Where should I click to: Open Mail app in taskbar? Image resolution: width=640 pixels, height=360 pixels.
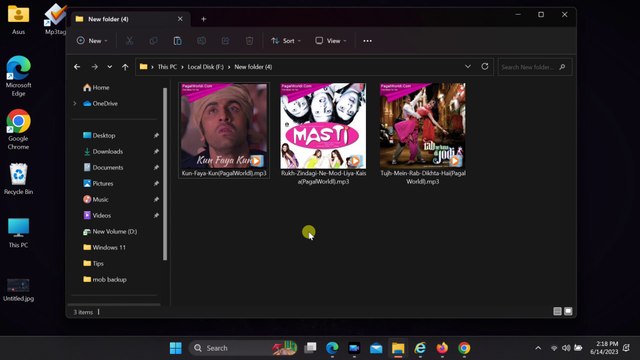pos(376,348)
